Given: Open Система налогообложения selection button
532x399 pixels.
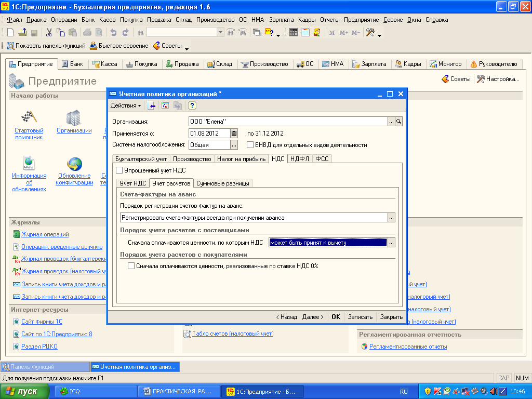Looking at the screenshot, I should [x=234, y=145].
